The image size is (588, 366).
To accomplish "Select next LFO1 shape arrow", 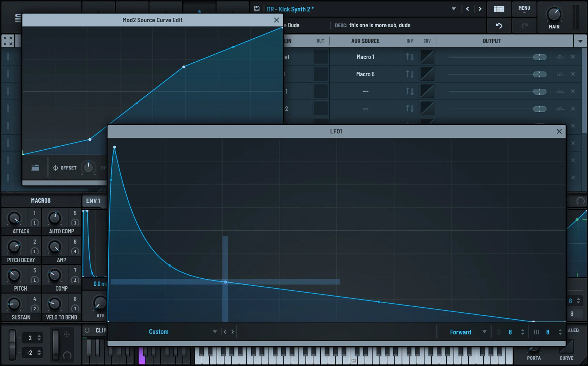I will click(233, 332).
